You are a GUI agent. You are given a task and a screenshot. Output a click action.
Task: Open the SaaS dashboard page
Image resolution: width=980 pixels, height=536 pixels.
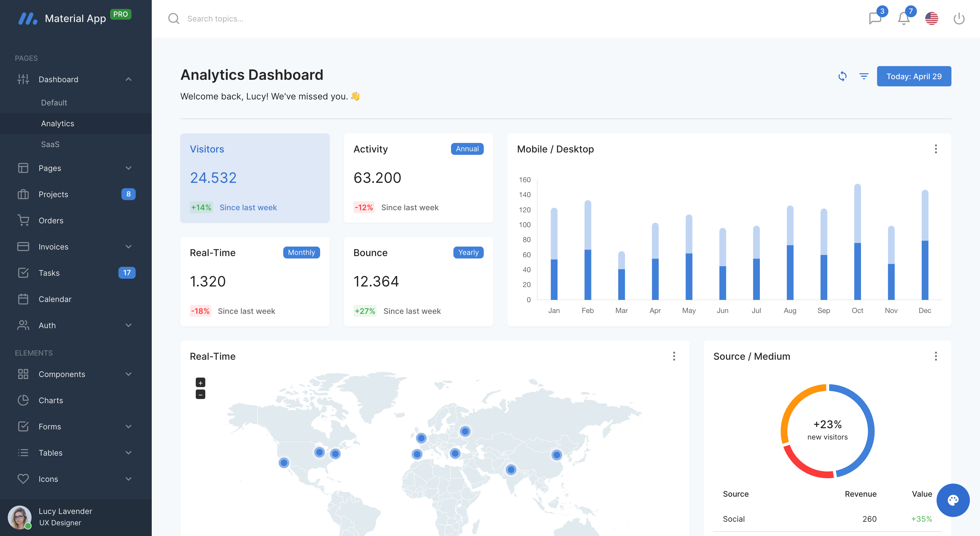tap(50, 144)
